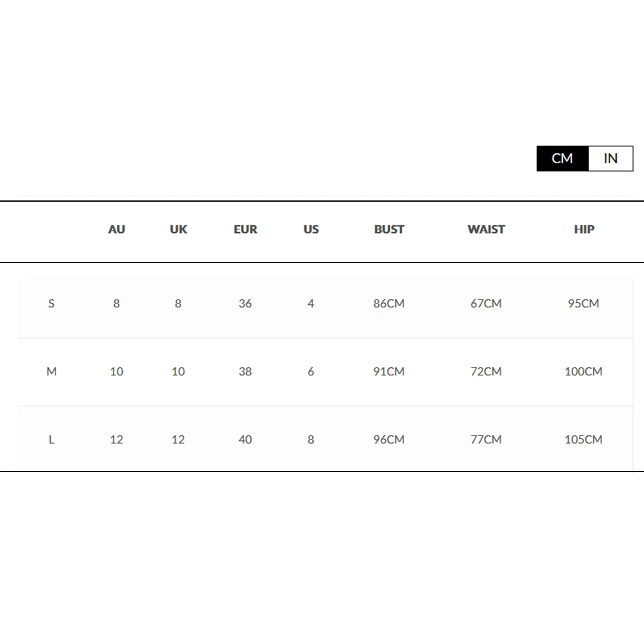Switch measurements to CM units
The height and width of the screenshot is (644, 644).
(562, 159)
